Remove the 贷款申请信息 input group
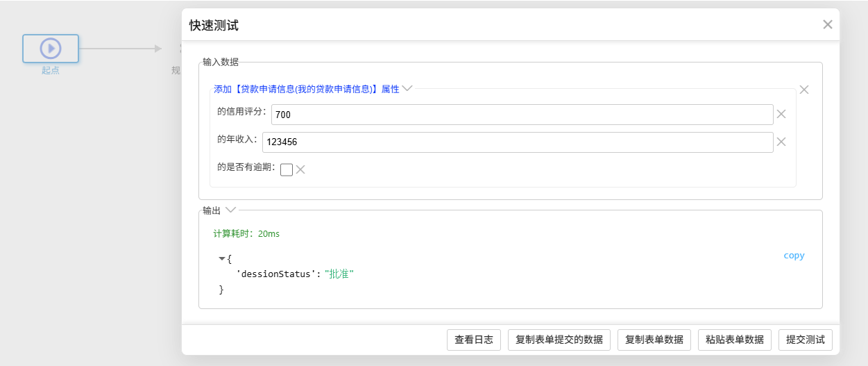 [x=804, y=90]
